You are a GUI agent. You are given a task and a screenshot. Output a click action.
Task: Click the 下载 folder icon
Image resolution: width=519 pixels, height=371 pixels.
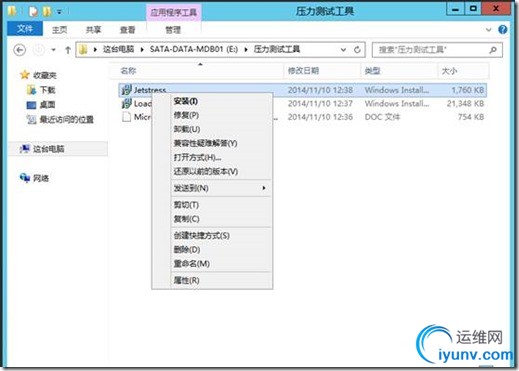pos(31,90)
